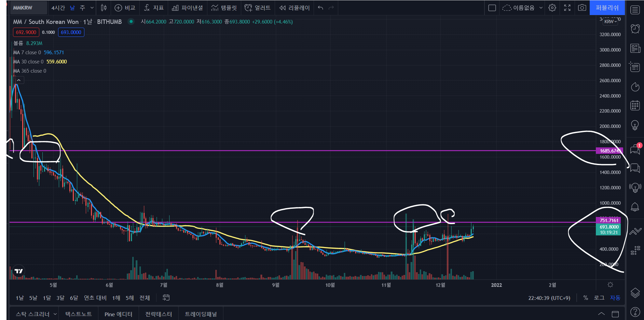This screenshot has height=320, width=644.
Task: Set the date range to 연초 대비
Action: [x=95, y=298]
